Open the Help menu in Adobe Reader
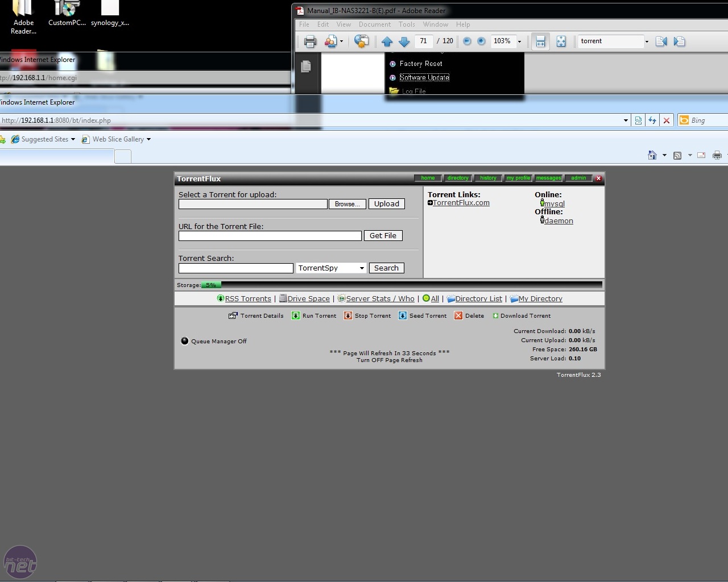Image resolution: width=728 pixels, height=582 pixels. click(463, 24)
